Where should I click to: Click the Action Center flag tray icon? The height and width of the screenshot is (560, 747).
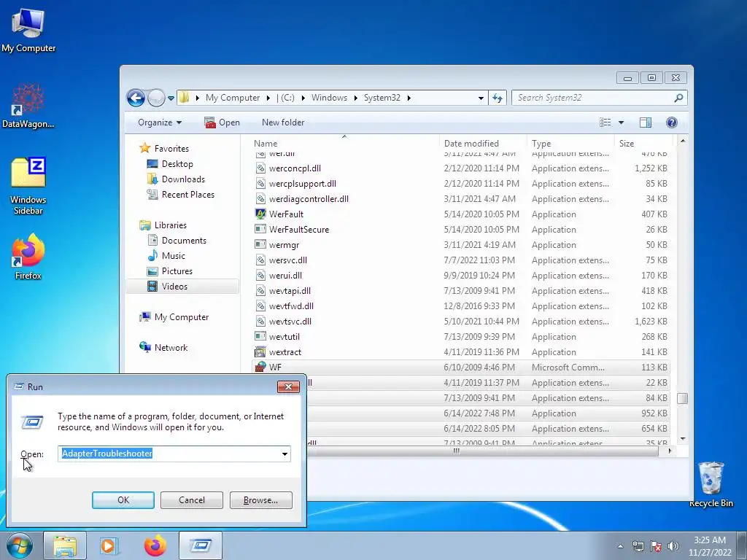656,546
